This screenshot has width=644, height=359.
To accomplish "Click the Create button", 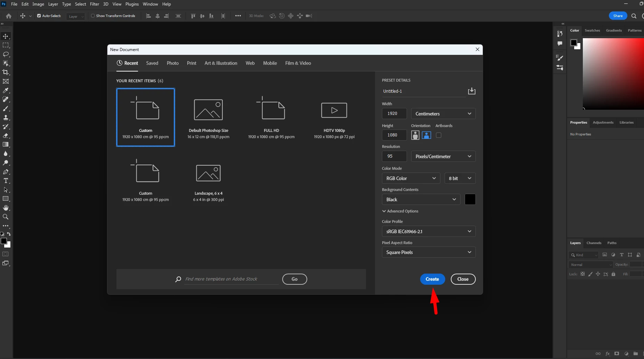I will coord(432,279).
